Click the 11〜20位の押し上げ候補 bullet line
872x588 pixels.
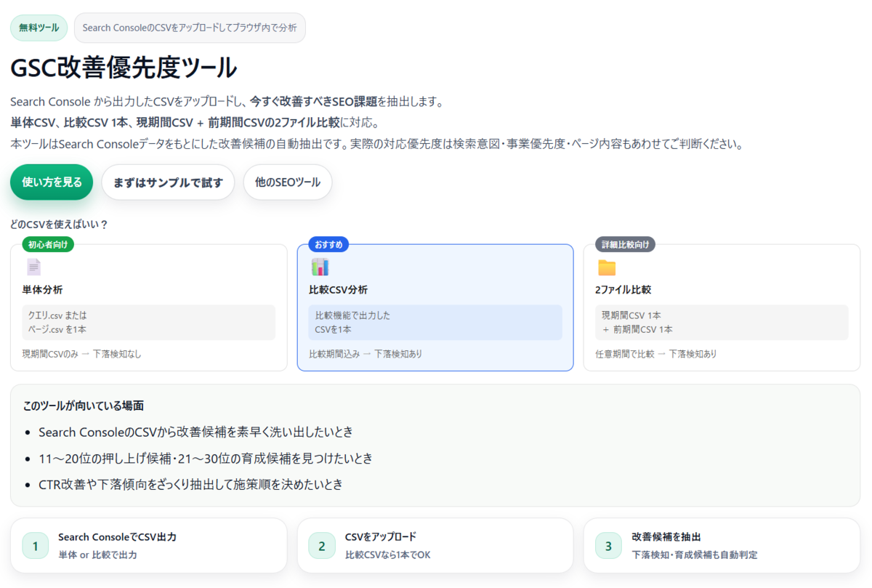click(206, 458)
